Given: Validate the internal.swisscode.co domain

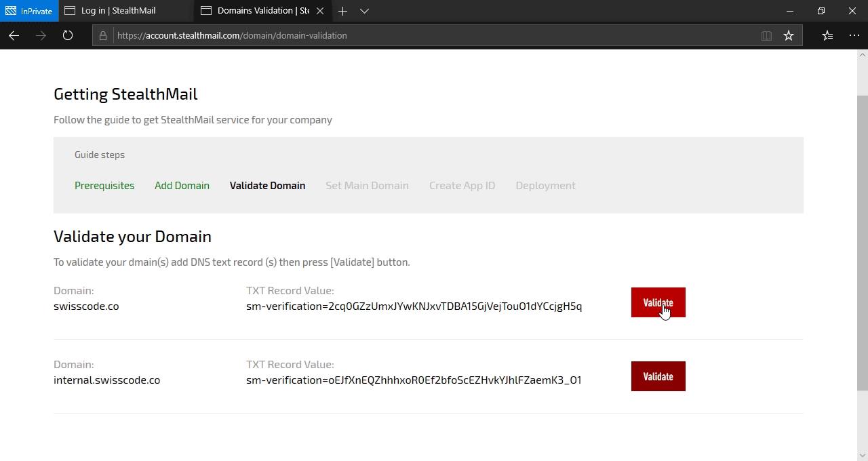Looking at the screenshot, I should [x=658, y=376].
